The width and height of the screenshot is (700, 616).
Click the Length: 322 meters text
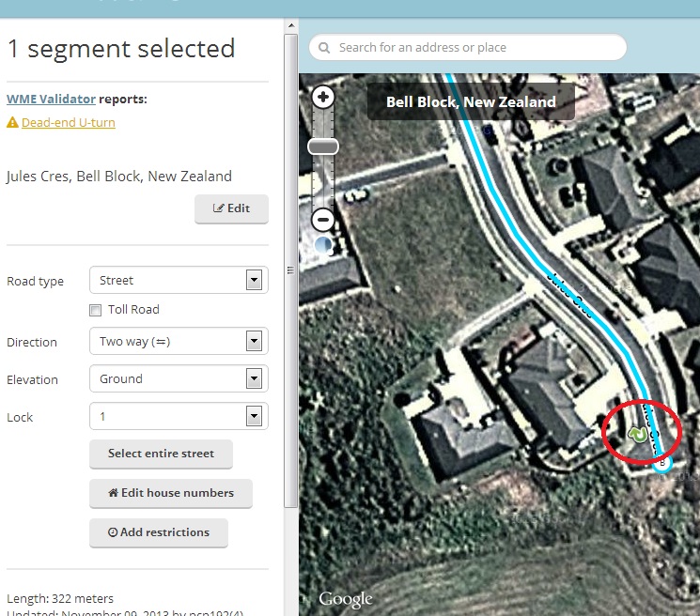60,598
